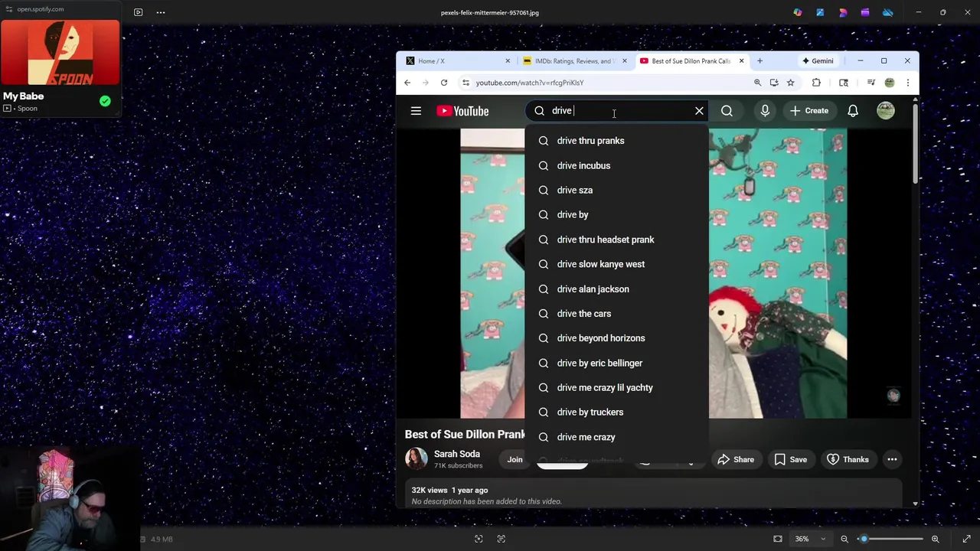
Task: Toggle the green saved checkmark for My Babe
Action: click(105, 101)
